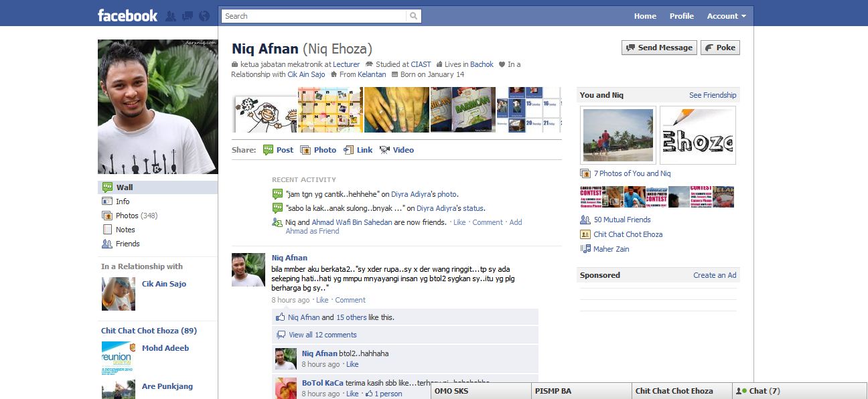This screenshot has height=399, width=868.
Task: Open the CIAST education link
Action: pyautogui.click(x=421, y=64)
